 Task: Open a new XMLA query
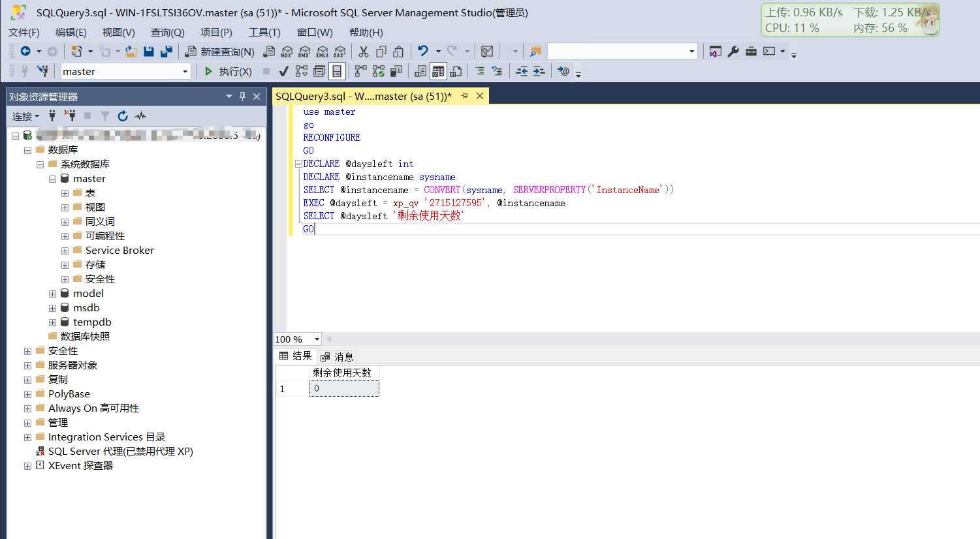tap(322, 52)
